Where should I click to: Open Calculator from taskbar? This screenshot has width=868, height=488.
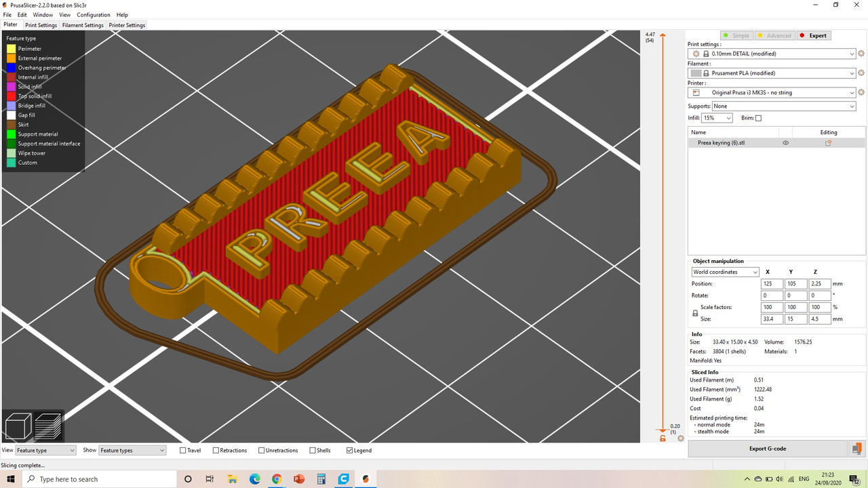click(x=321, y=479)
